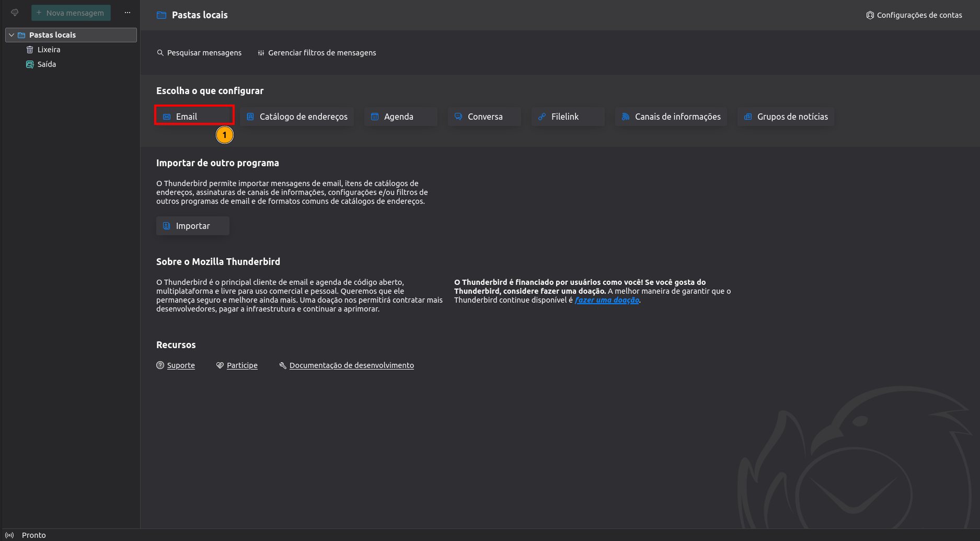Set up Canais de informações feeds

coord(671,117)
